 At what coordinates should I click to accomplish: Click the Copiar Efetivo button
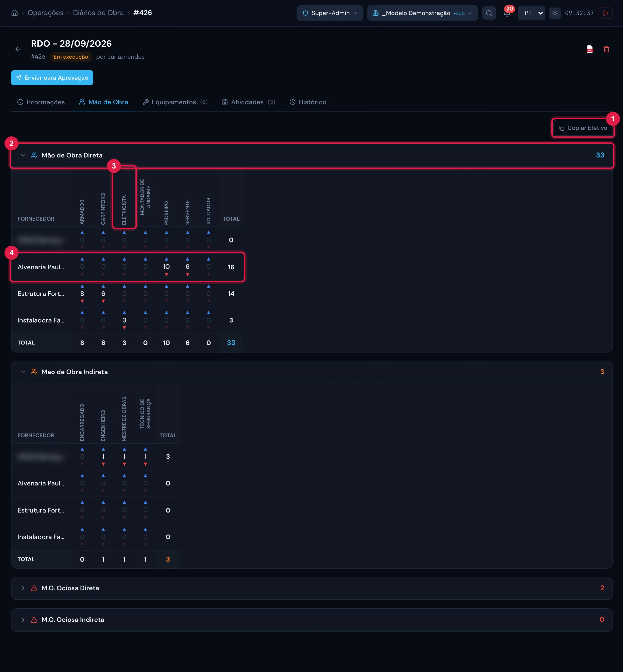[583, 128]
